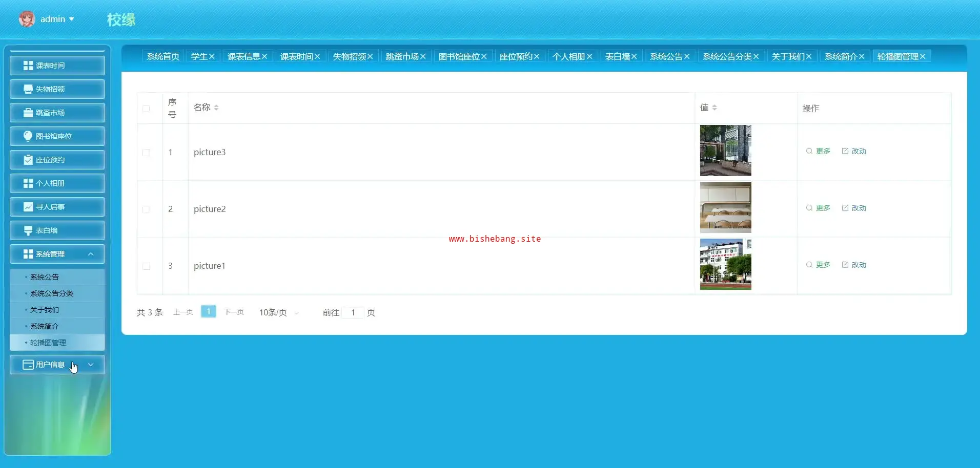980x468 pixels.
Task: Open the admin user dropdown
Action: (x=57, y=19)
